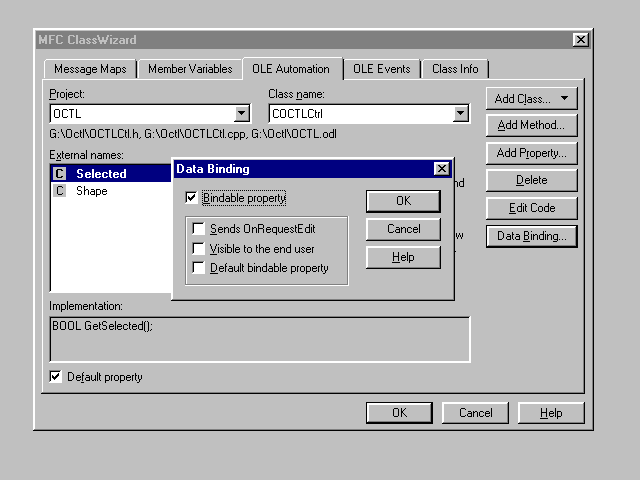This screenshot has width=640, height=480.
Task: Select the Class Info tab
Action: pyautogui.click(x=455, y=69)
